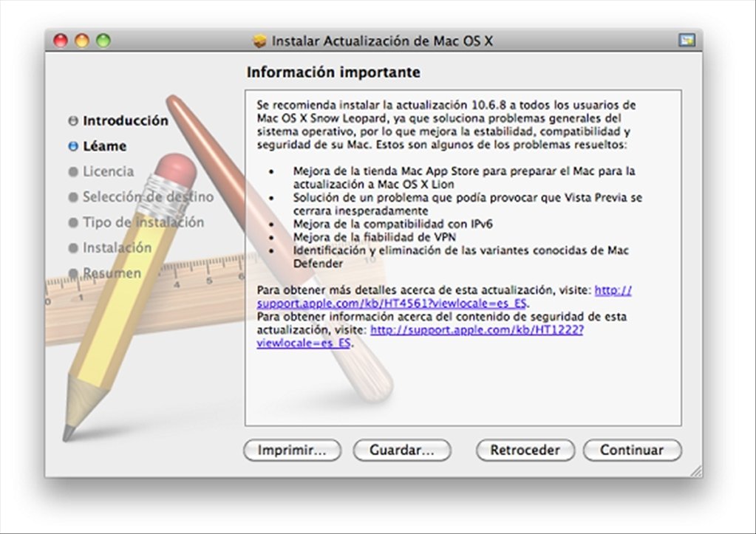This screenshot has width=756, height=534.
Task: Go back with the Retroceder button
Action: 525,450
